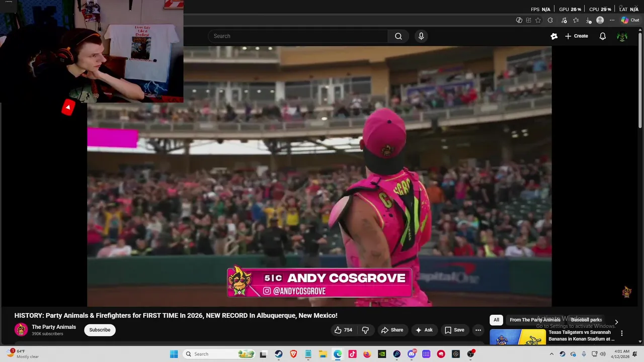Click the Create button on YouTube
Screen dimensions: 644x362
(577, 36)
